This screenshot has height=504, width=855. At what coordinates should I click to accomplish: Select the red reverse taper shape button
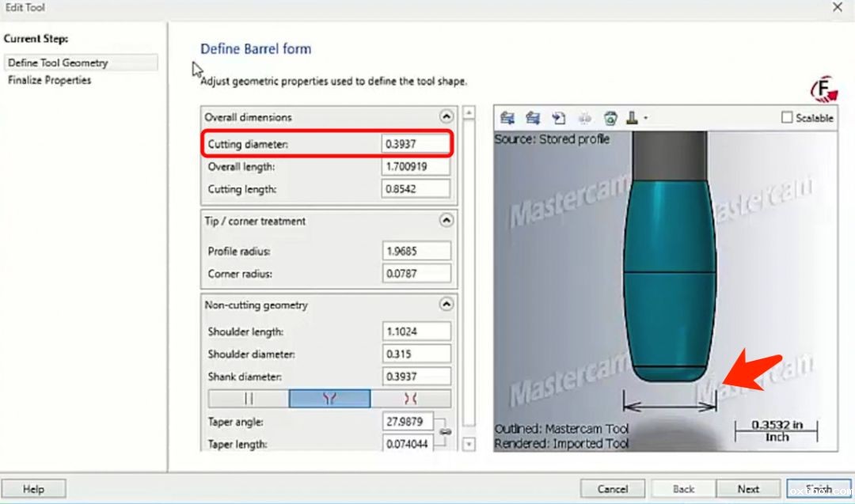[410, 399]
